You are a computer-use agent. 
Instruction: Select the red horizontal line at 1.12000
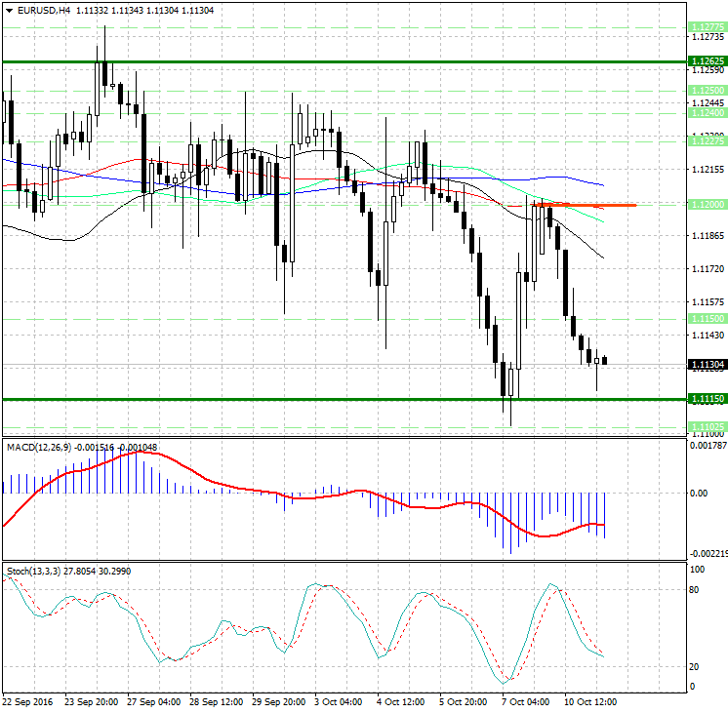click(x=586, y=205)
